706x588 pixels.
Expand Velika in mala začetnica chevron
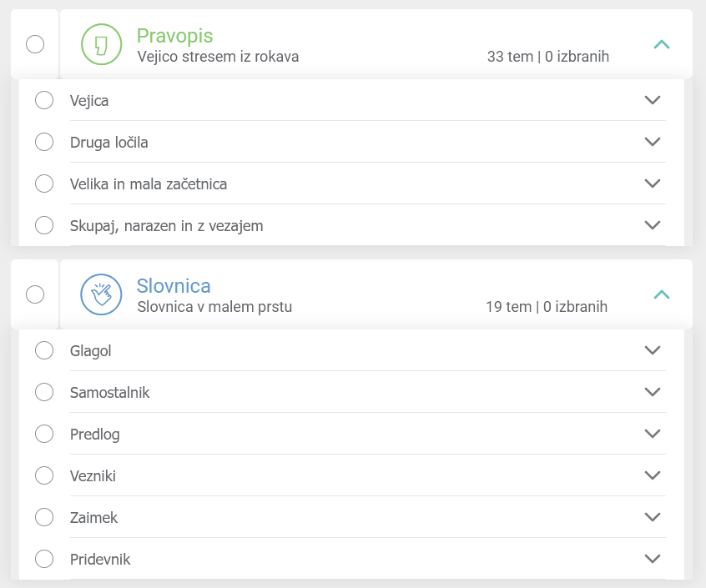(x=653, y=183)
